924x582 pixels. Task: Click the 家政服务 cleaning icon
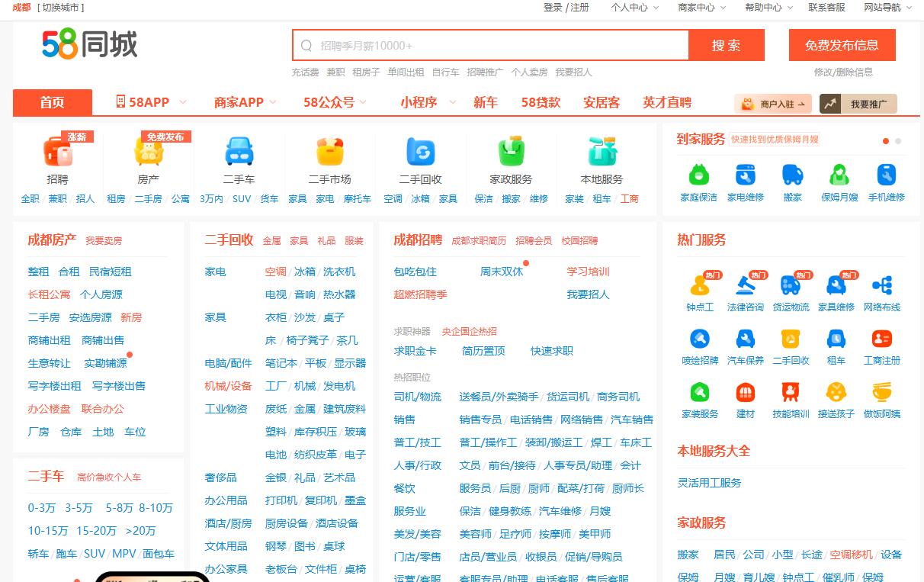(511, 152)
